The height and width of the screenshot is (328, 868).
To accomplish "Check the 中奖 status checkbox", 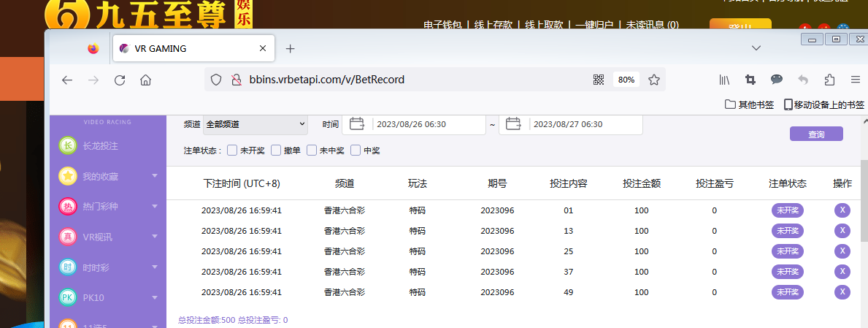I will click(356, 150).
